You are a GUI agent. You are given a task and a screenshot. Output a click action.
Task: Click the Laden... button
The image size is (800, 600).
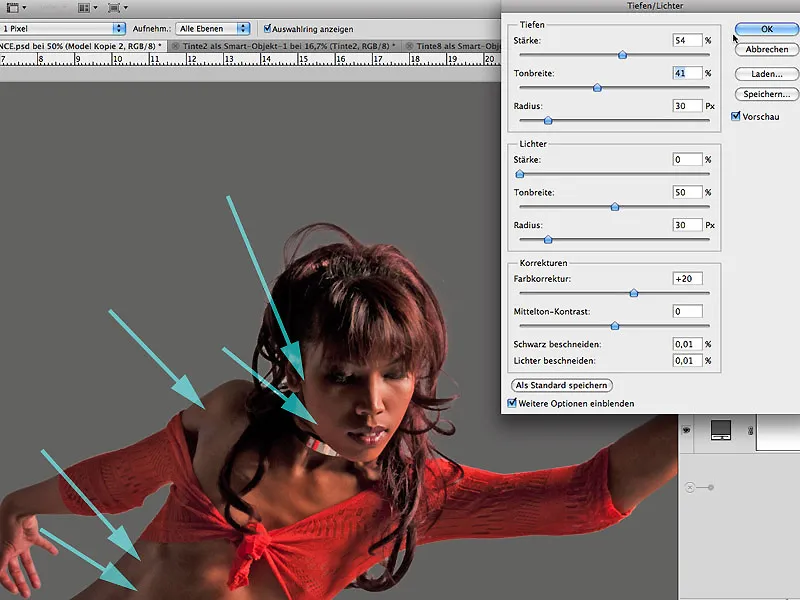pos(766,74)
